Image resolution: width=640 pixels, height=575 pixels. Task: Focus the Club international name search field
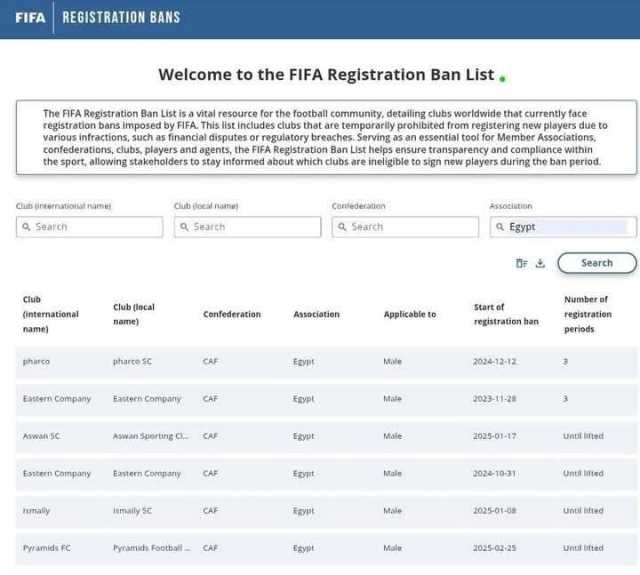90,227
